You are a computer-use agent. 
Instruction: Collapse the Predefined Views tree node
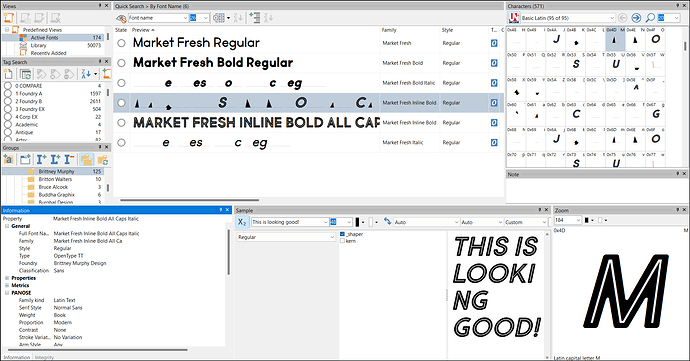tap(7, 30)
